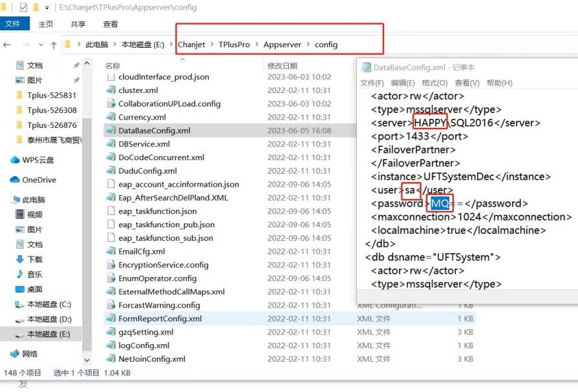Switch to the 查看 ribbon tab
This screenshot has width=578, height=392.
pos(110,24)
